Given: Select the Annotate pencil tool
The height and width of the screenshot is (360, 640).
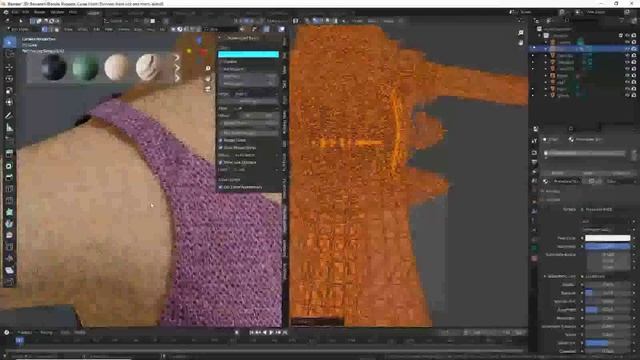Looking at the screenshot, I should pyautogui.click(x=9, y=116).
